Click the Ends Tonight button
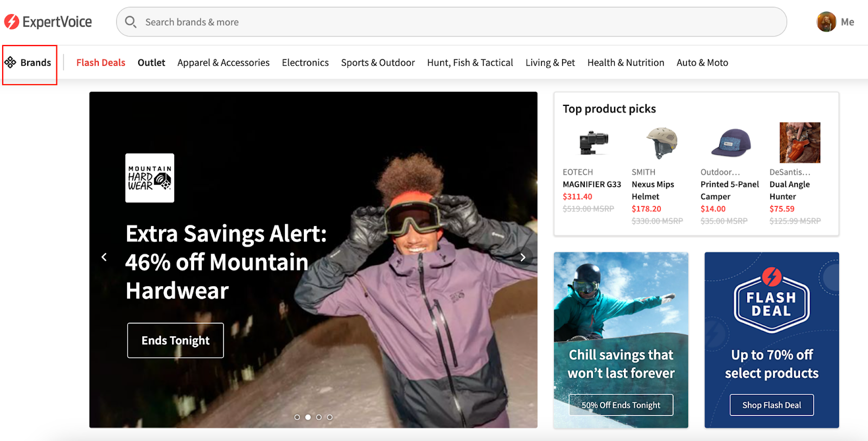Screen dimensions: 868x441 [x=175, y=341]
